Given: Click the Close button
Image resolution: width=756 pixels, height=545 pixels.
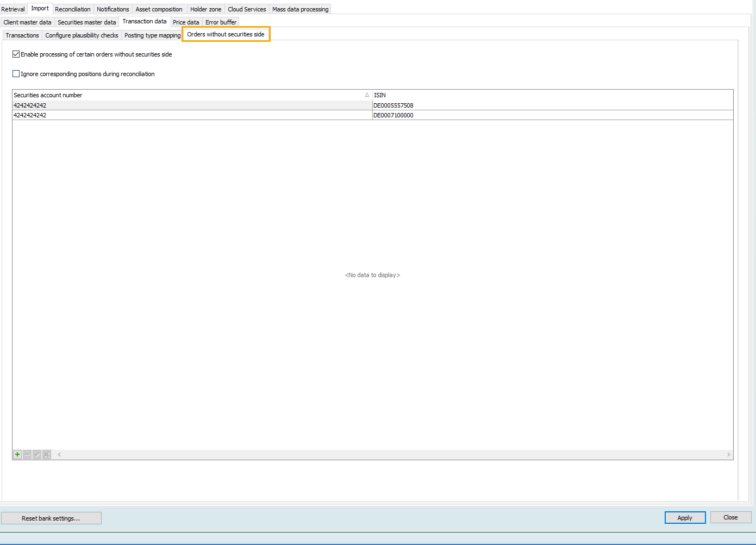Looking at the screenshot, I should tap(730, 517).
